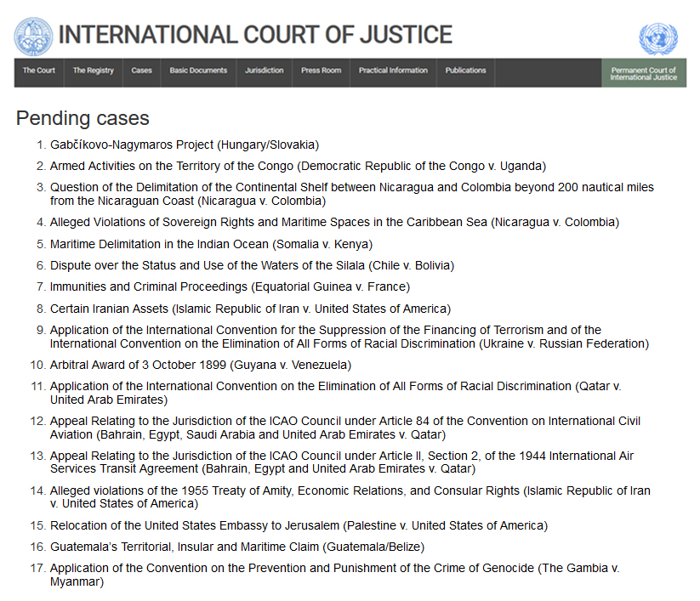The height and width of the screenshot is (601, 700).
Task: Visit Permanent Court of International Justice
Action: [643, 74]
